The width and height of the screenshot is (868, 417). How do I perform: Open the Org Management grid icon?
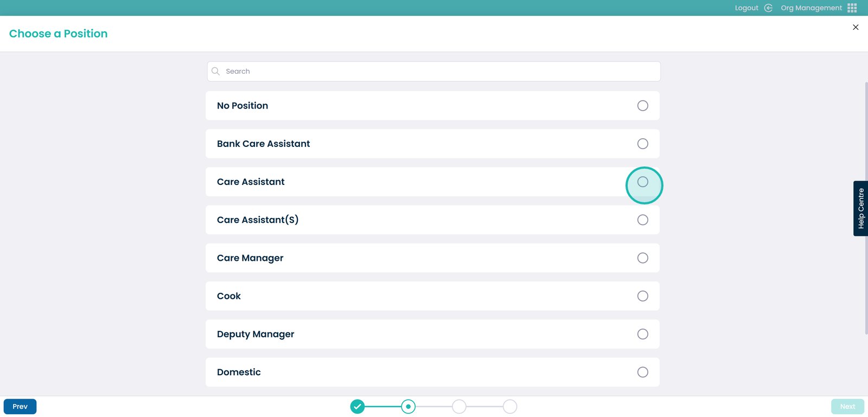(852, 8)
